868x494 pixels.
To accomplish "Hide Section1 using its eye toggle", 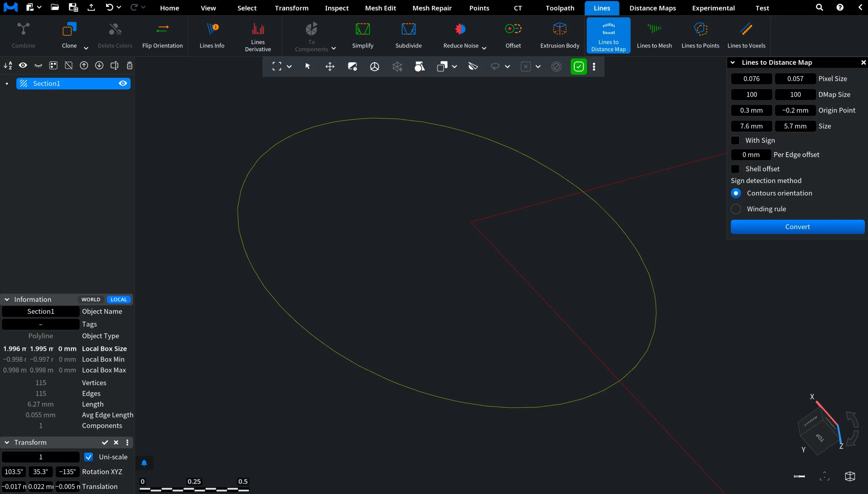I will point(123,83).
